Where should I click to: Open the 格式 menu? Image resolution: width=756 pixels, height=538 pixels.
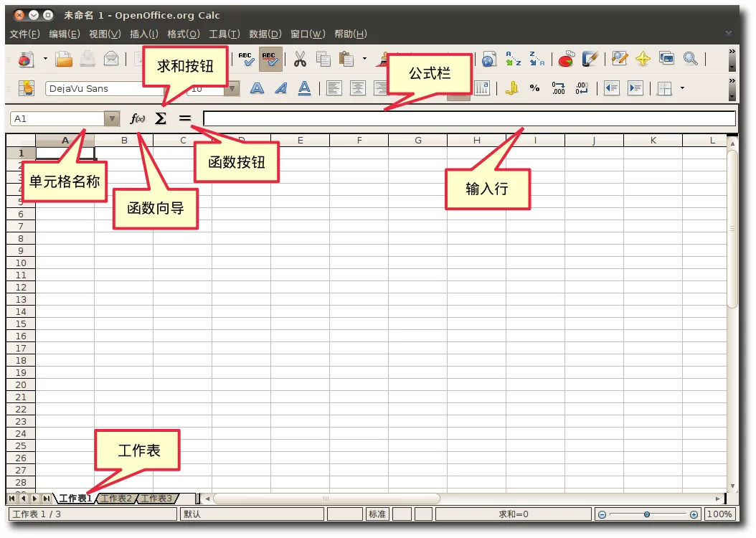point(183,34)
